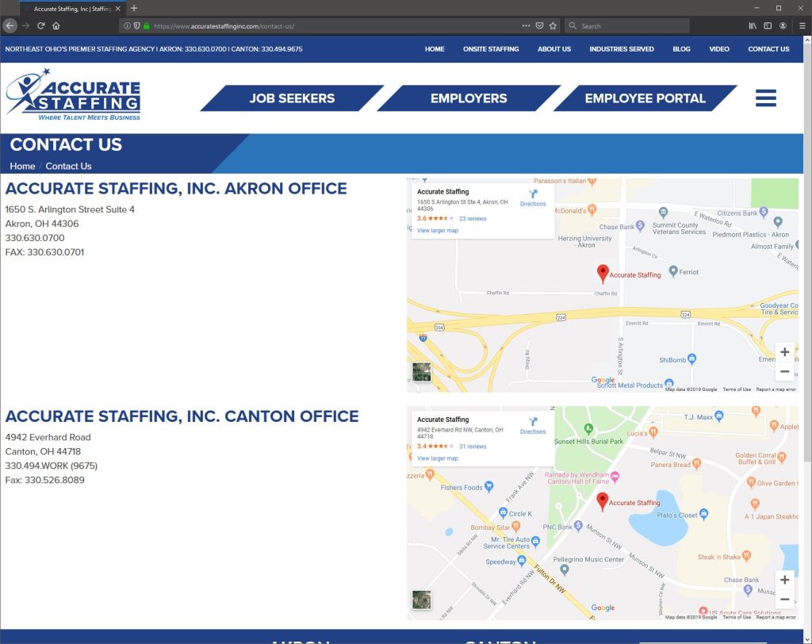Select the McDonald's marker on Akron map

tap(592, 209)
